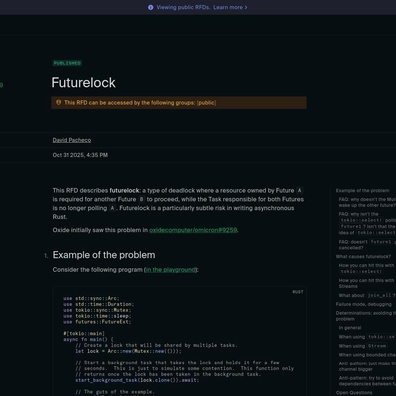Image resolution: width=396 pixels, height=396 pixels.
Task: Click code line 'use futures::FutureExt;'
Action: click(97, 322)
